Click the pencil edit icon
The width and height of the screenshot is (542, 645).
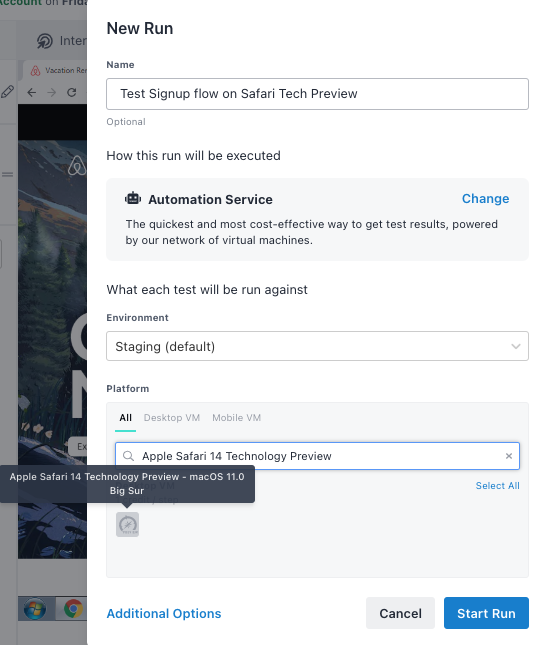7,91
